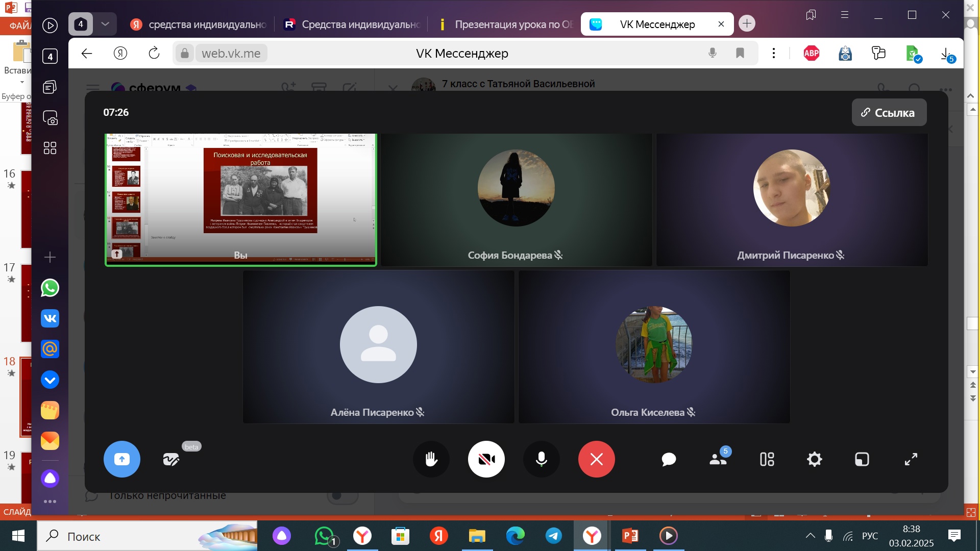The image size is (980, 551).
Task: Copy the call link via Ссылка
Action: [889, 112]
